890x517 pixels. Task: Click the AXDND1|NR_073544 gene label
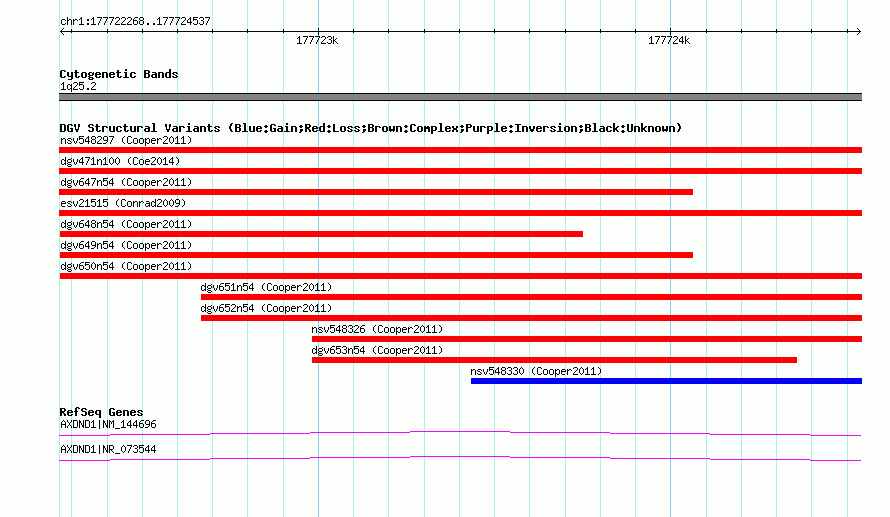pyautogui.click(x=108, y=449)
